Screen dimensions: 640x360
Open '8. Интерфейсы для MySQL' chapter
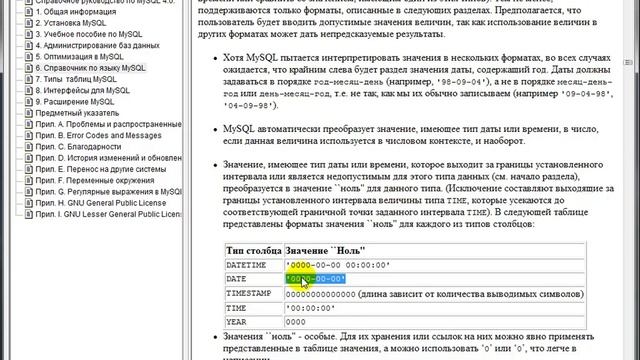82,90
